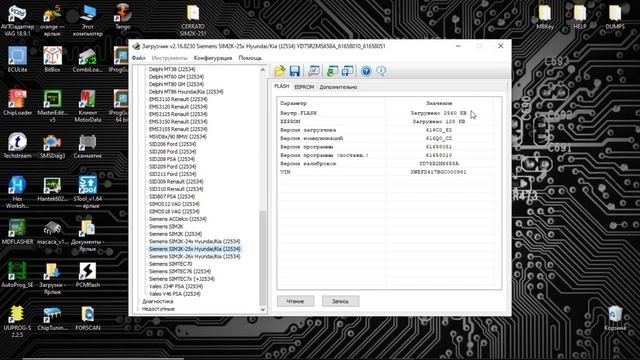Screen dimensions: 640x360
Task: Open macaca_v1 desktop shortcut
Action: [x=52, y=232]
